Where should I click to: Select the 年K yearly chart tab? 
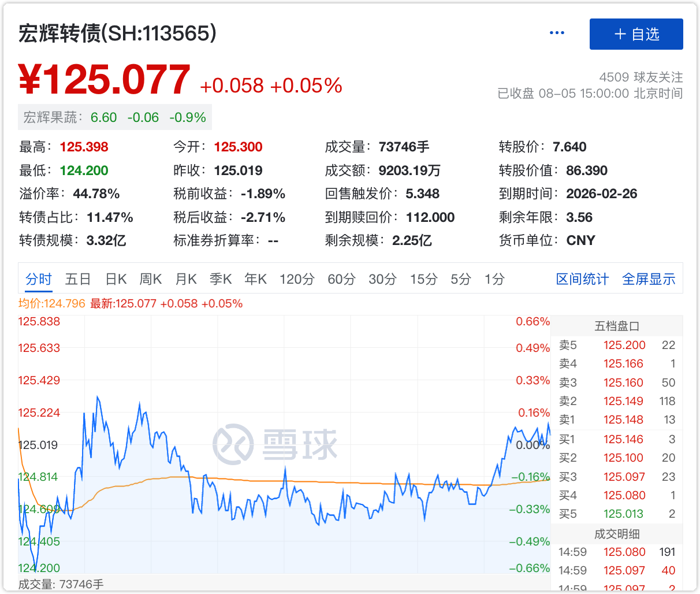coord(255,279)
